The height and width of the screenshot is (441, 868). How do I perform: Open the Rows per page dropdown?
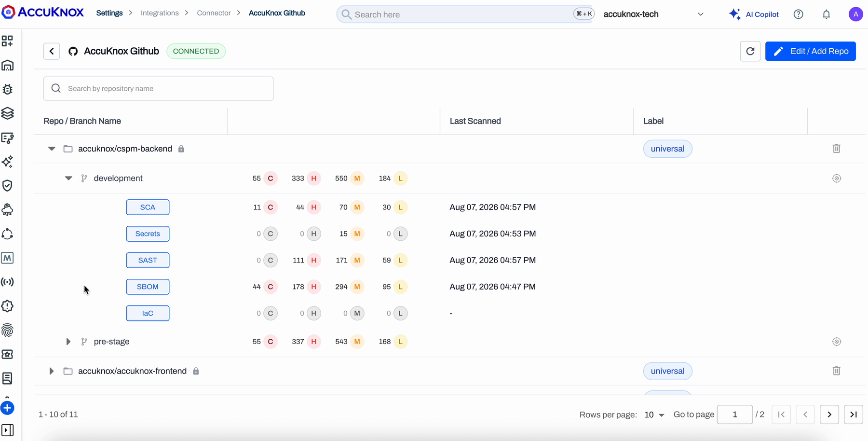[x=654, y=415]
